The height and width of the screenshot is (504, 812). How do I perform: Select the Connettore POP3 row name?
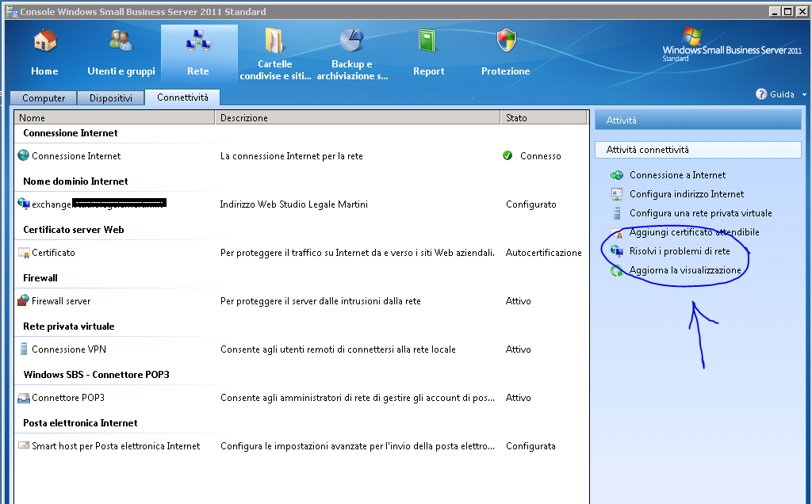point(68,397)
